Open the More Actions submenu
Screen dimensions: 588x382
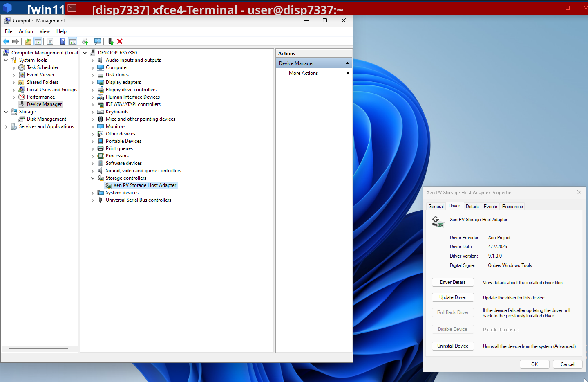[x=314, y=73]
